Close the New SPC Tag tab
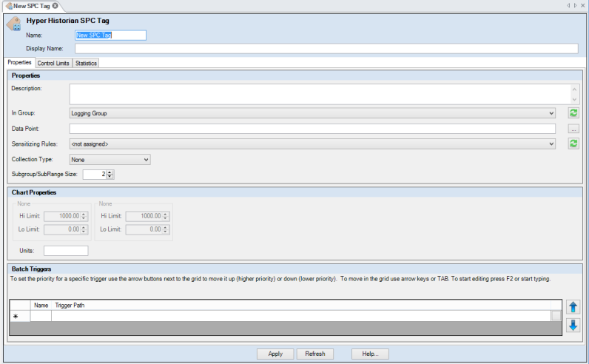This screenshot has height=364, width=589. coord(55,5)
